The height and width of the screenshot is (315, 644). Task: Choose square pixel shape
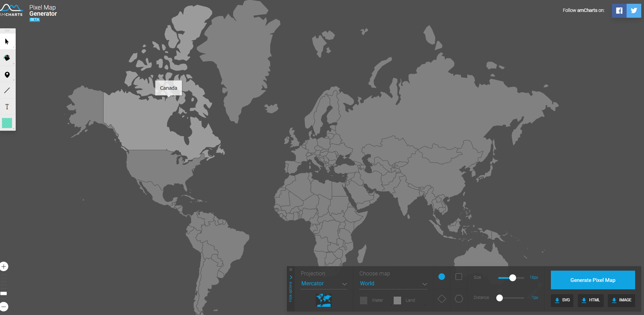[459, 277]
